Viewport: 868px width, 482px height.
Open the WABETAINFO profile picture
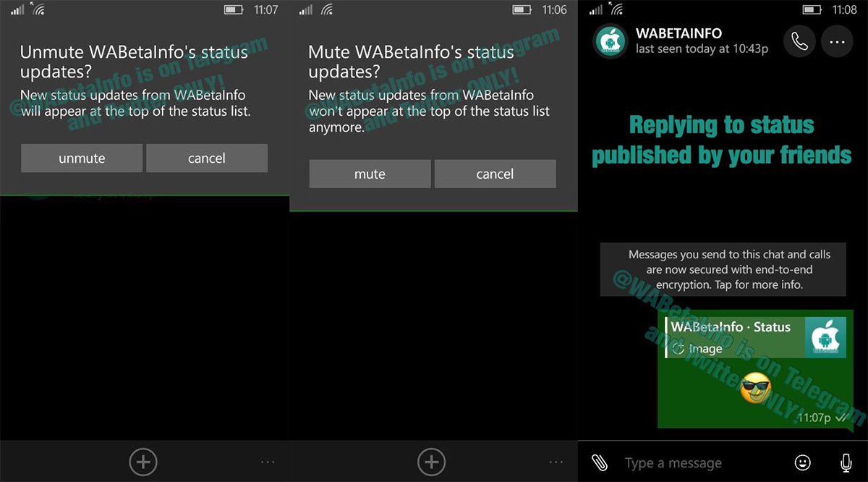click(610, 41)
